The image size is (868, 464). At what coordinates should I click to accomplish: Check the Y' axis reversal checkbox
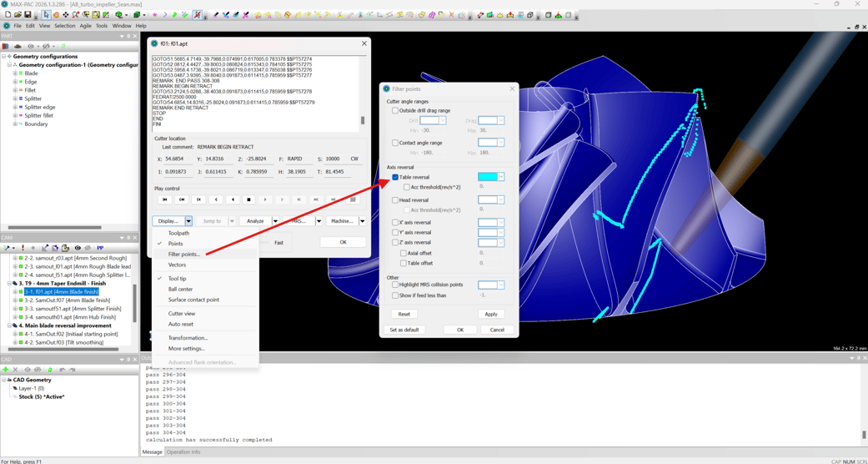click(x=395, y=233)
